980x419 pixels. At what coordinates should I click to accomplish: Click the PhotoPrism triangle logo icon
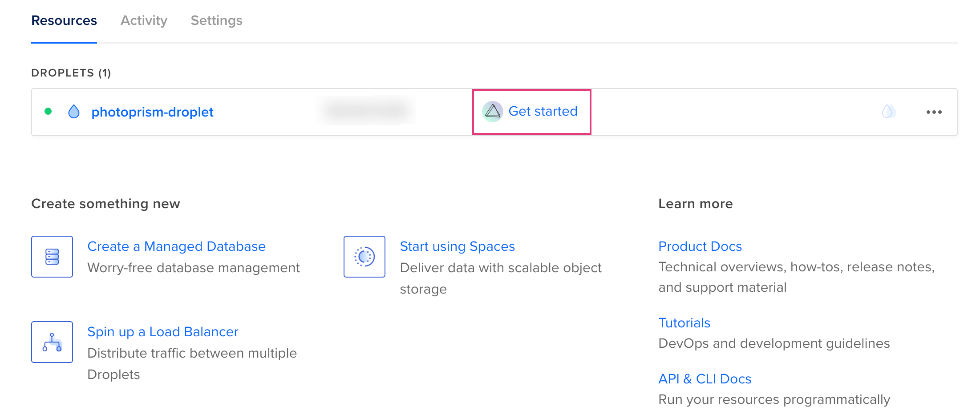492,111
